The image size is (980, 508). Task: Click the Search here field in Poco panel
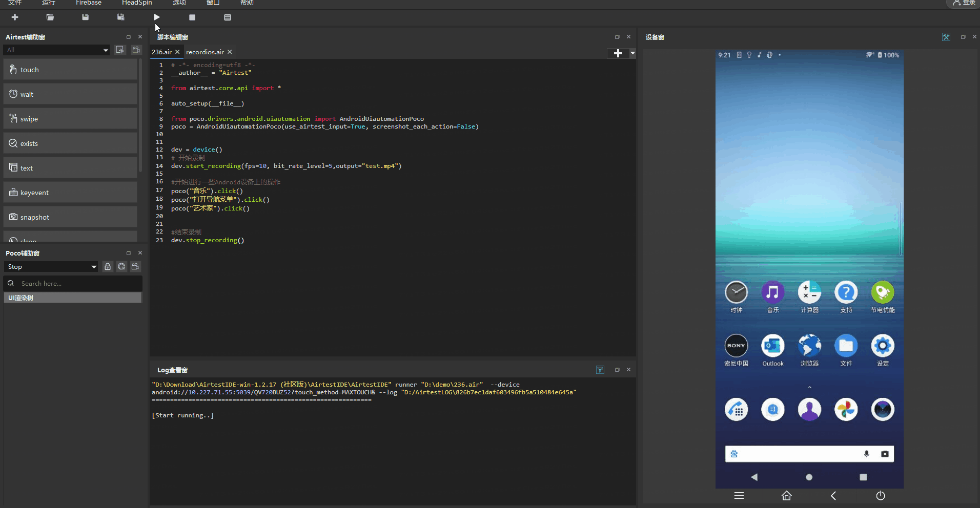pos(72,283)
